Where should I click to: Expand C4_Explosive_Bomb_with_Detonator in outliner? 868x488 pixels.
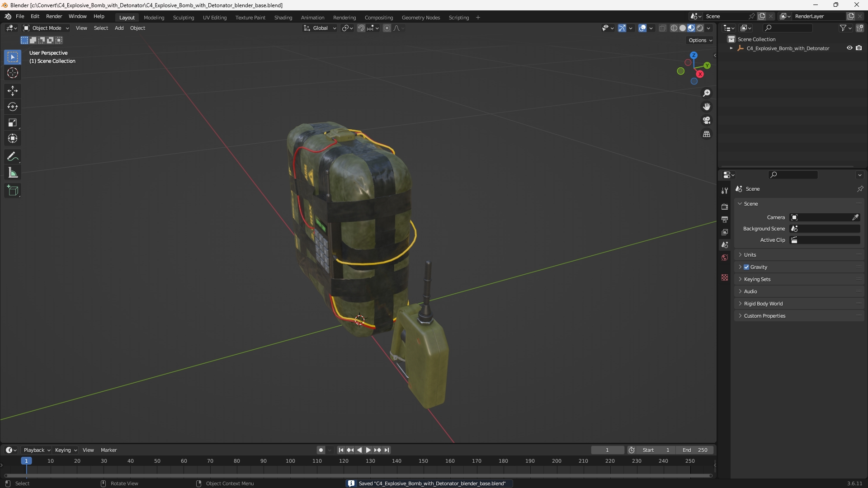[x=731, y=48]
